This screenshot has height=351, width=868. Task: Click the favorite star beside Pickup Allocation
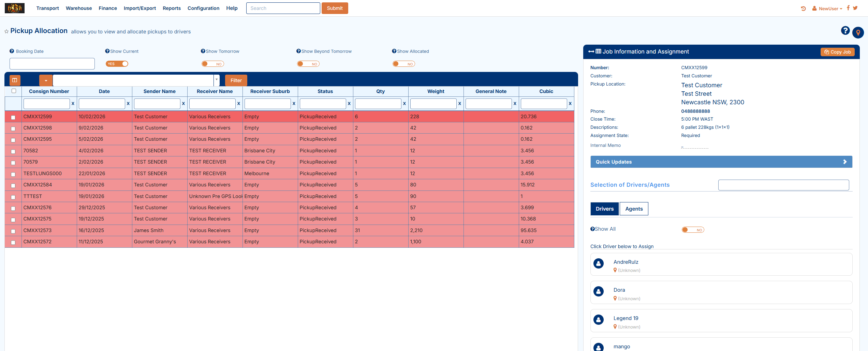coord(6,31)
